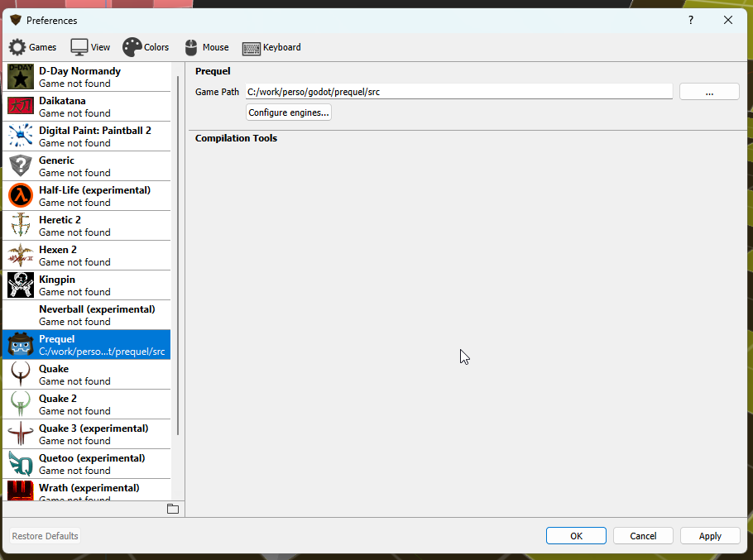Click the Quake 2 logo icon
This screenshot has width=753, height=560.
21,404
